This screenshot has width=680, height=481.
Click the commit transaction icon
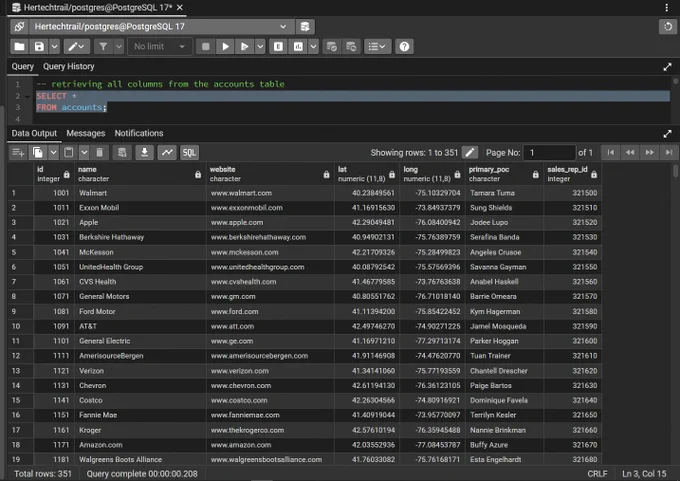coord(332,46)
